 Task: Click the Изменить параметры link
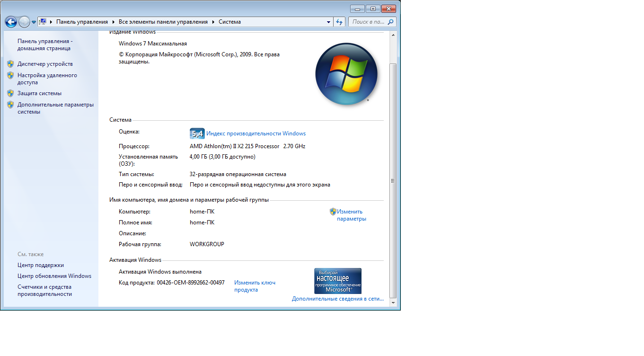pos(352,215)
